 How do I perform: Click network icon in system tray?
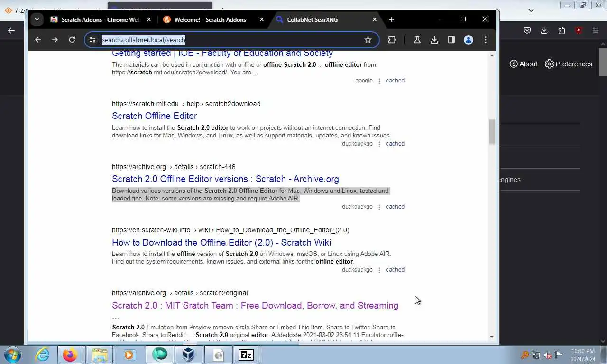[x=536, y=355]
